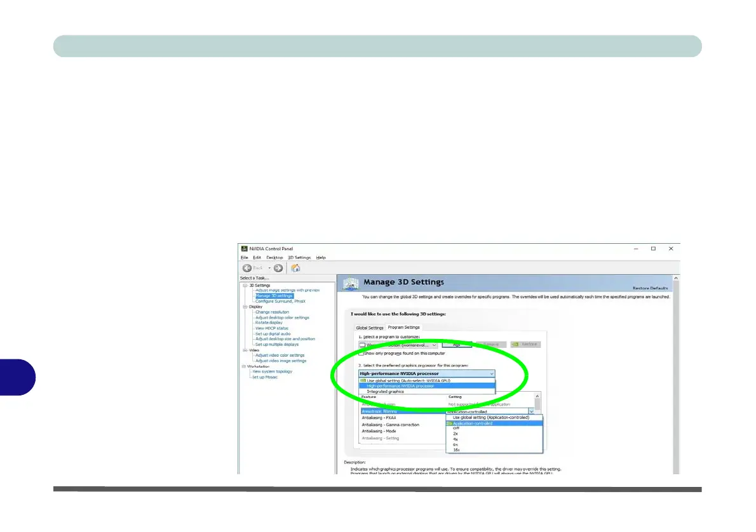
Task: Click the Add program button
Action: pyautogui.click(x=457, y=345)
